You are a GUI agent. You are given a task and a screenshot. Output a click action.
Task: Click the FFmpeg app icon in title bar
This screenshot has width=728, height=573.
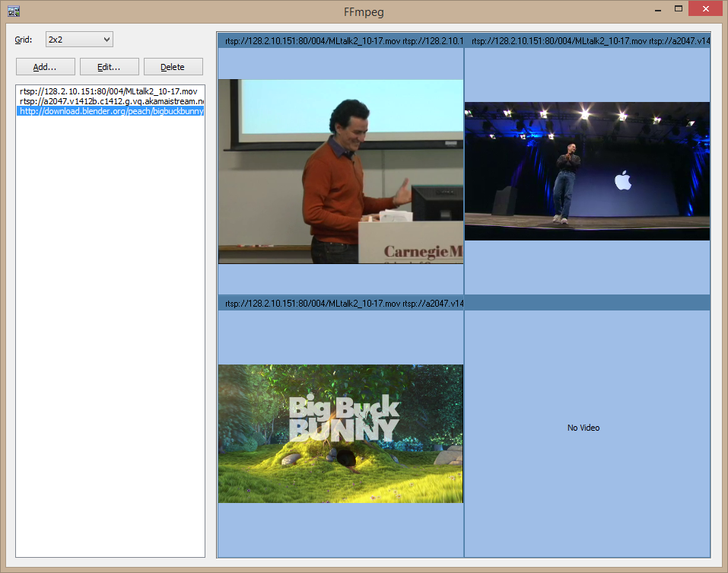pos(13,11)
